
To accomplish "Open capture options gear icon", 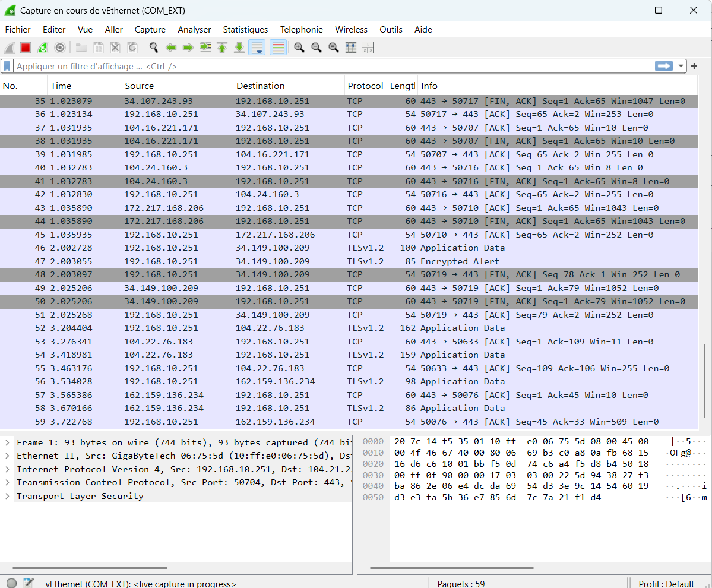I will [60, 48].
